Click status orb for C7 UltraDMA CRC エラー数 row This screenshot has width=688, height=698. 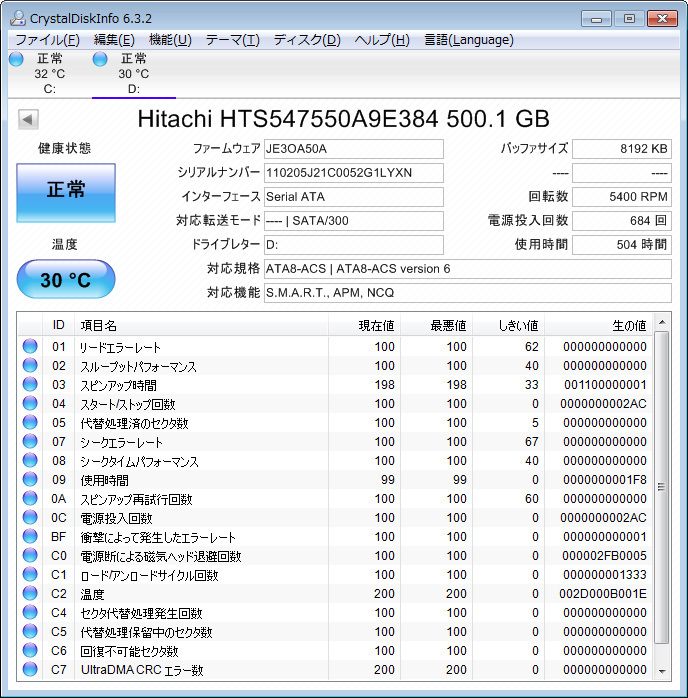click(x=30, y=670)
